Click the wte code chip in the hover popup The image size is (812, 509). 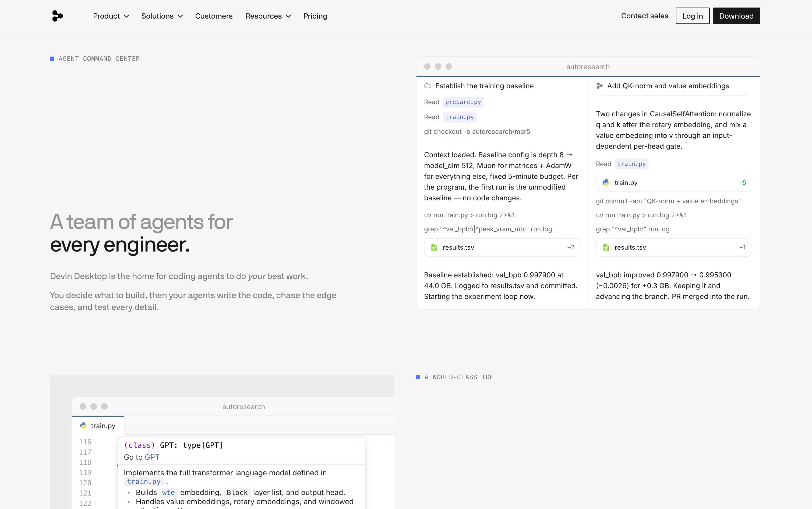click(168, 493)
